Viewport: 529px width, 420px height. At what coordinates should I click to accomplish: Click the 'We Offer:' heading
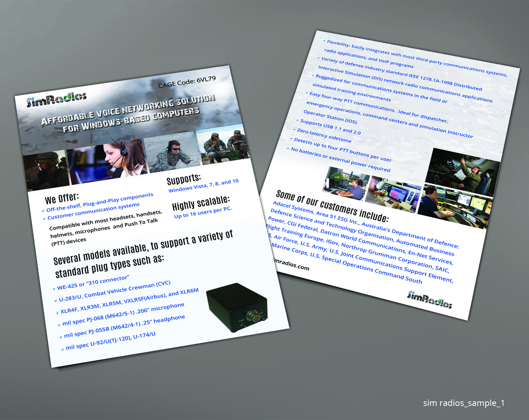click(x=62, y=198)
